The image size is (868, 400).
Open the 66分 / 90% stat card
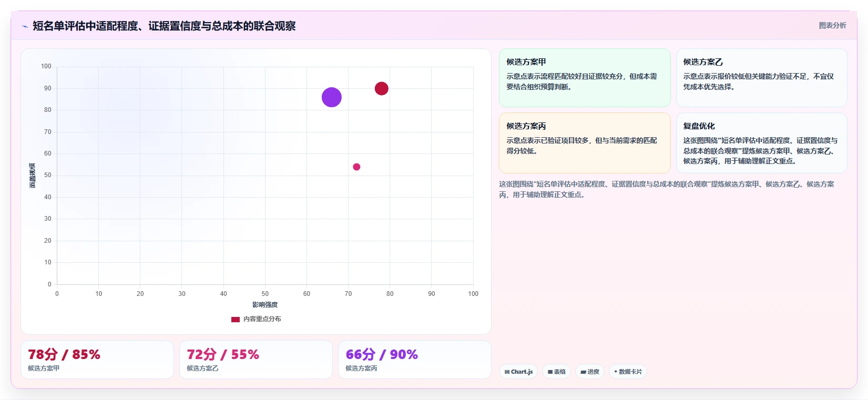click(415, 360)
